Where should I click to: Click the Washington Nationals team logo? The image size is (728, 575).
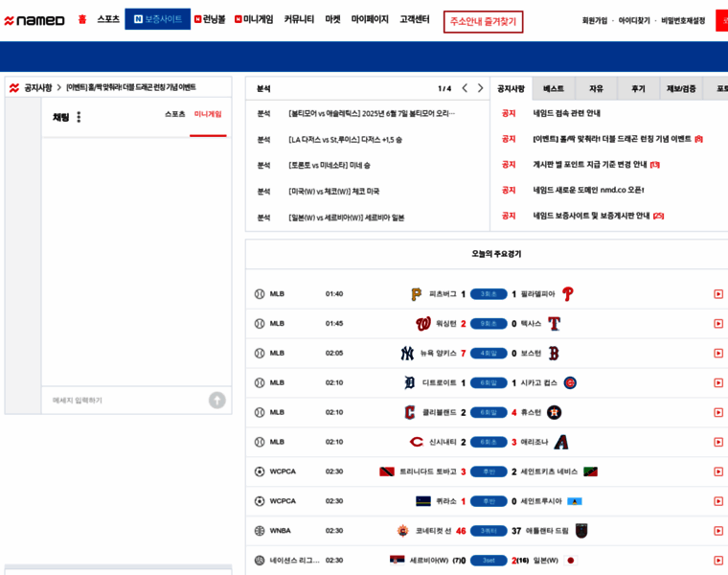tap(423, 324)
